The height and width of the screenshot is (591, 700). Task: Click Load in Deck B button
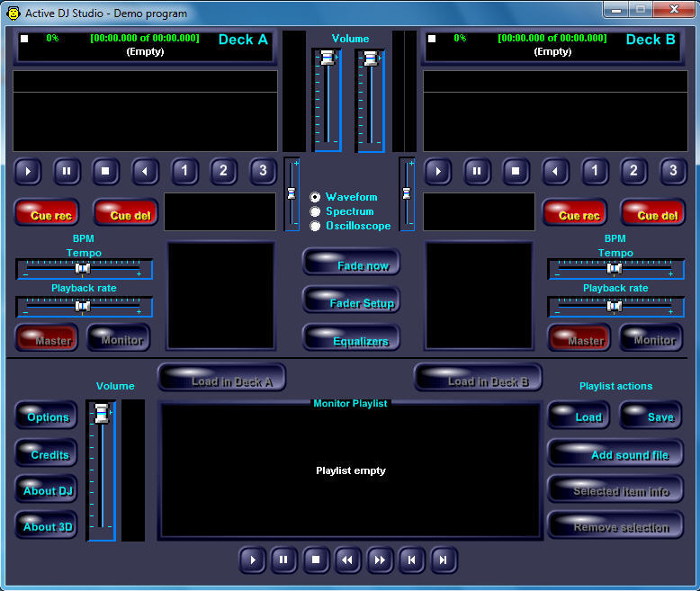[x=479, y=378]
